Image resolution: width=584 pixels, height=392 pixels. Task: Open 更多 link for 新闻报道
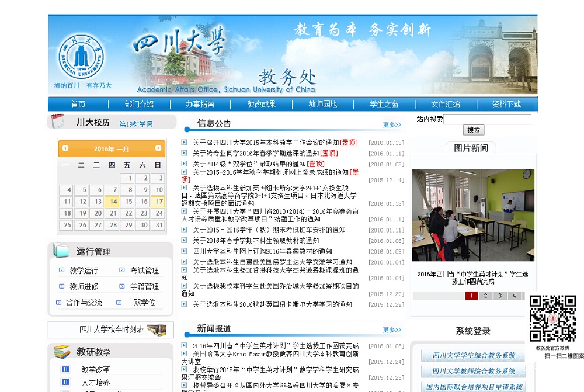[392, 329]
